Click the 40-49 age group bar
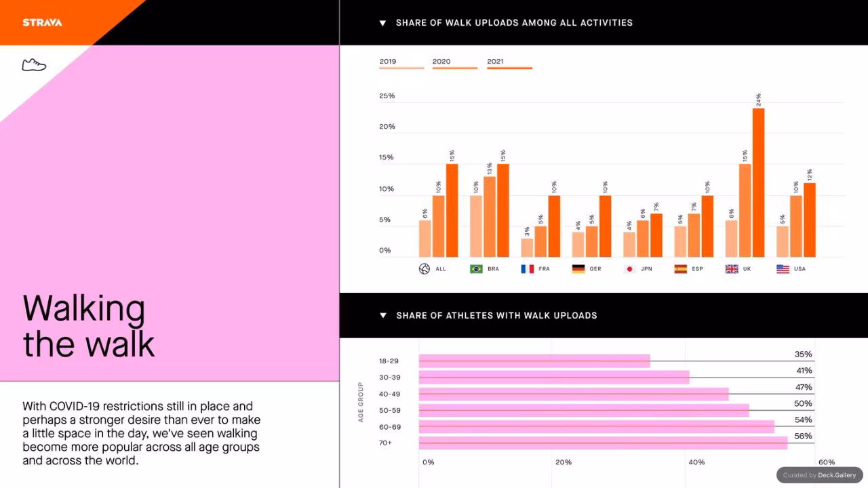The height and width of the screenshot is (488, 868). pos(574,394)
